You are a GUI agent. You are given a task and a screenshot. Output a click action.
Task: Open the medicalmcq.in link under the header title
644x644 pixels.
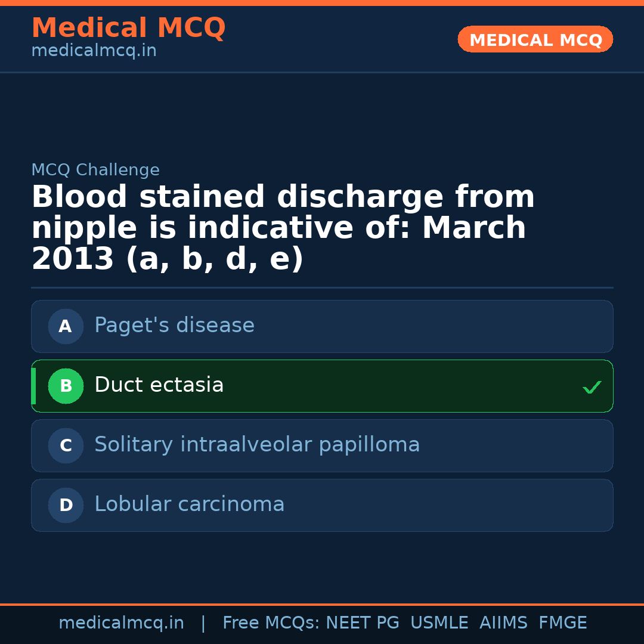point(94,51)
